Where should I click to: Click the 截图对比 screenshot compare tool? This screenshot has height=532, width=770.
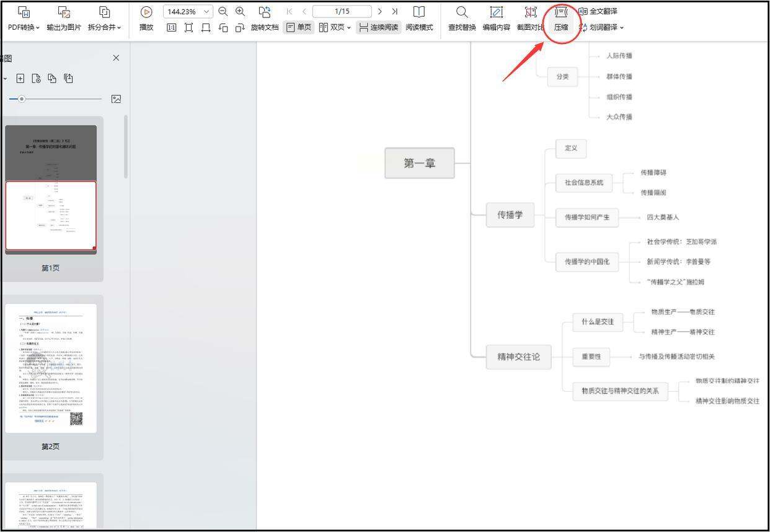coord(531,19)
